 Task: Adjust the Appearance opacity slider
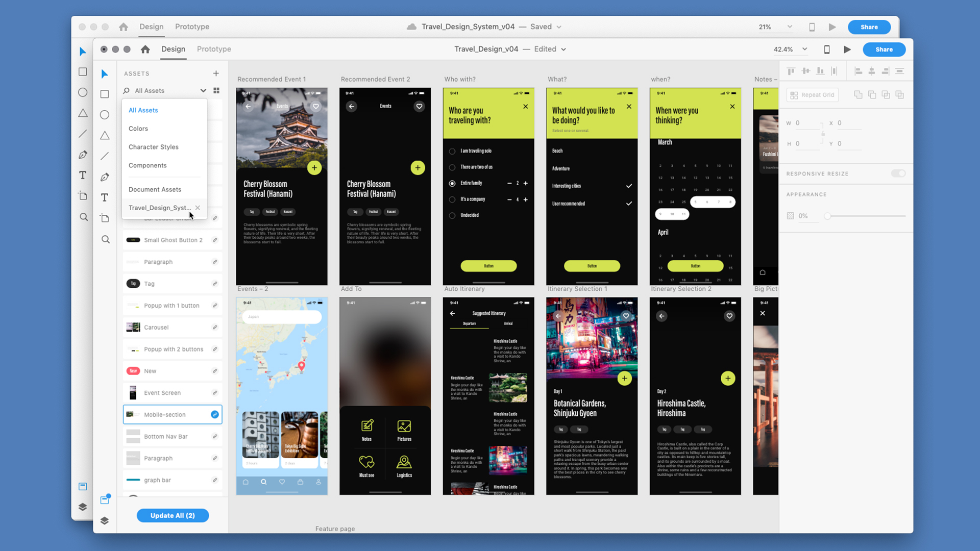828,216
